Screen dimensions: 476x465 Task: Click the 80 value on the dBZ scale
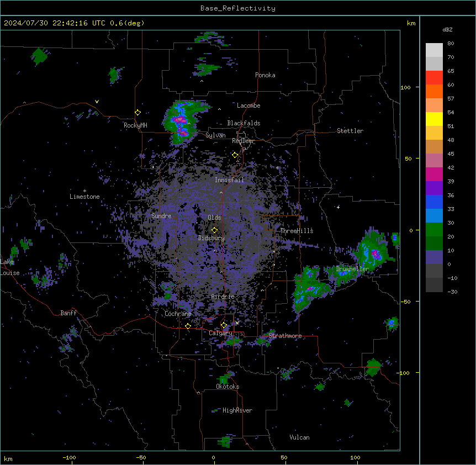[451, 44]
